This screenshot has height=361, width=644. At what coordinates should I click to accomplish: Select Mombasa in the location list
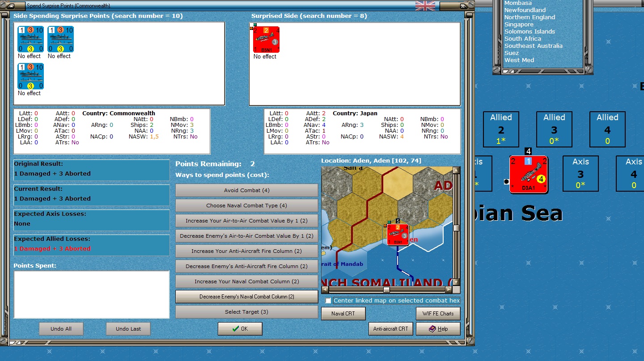click(x=518, y=3)
